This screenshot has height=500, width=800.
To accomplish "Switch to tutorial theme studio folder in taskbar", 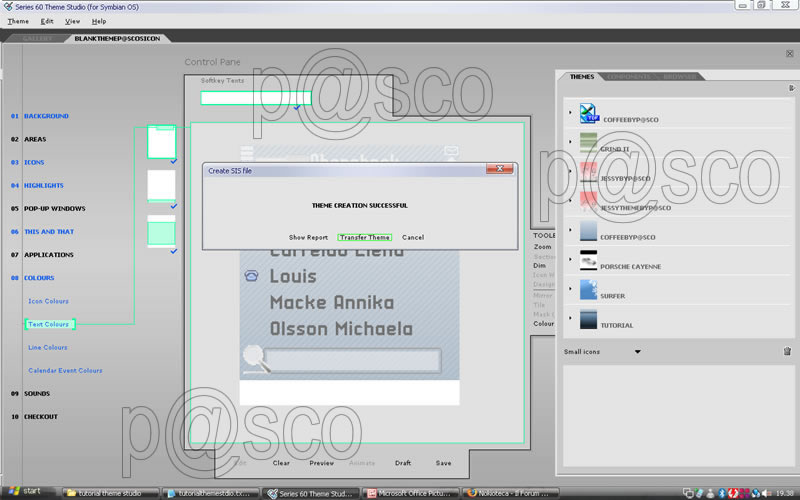I will pos(111,493).
